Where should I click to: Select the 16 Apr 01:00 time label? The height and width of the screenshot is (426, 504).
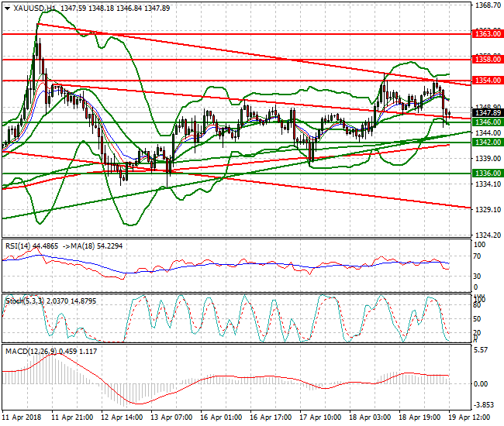pyautogui.click(x=221, y=417)
